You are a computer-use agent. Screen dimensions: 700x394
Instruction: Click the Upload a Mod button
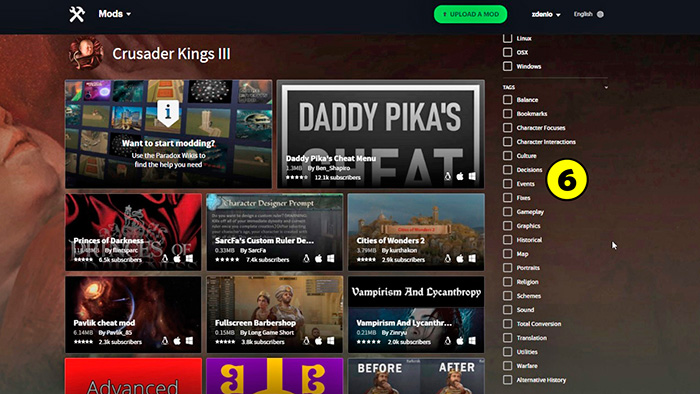point(470,14)
